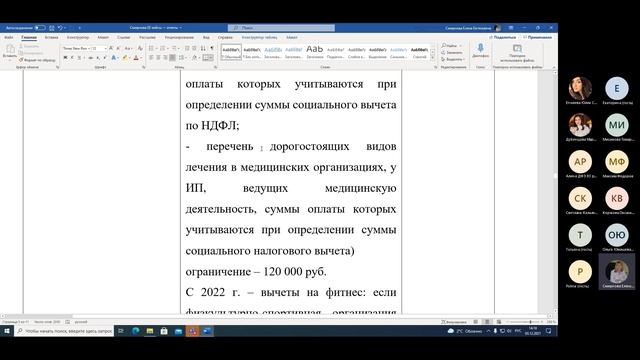Click the Share (Поделиться) button
This screenshot has width=640, height=360.
(503, 38)
